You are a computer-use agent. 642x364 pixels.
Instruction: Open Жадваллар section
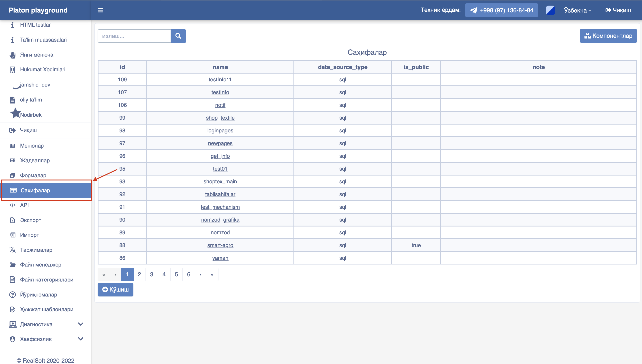pos(35,160)
